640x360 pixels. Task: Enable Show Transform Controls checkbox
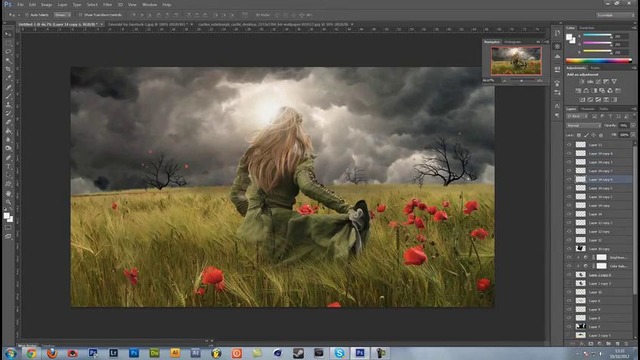(x=80, y=15)
